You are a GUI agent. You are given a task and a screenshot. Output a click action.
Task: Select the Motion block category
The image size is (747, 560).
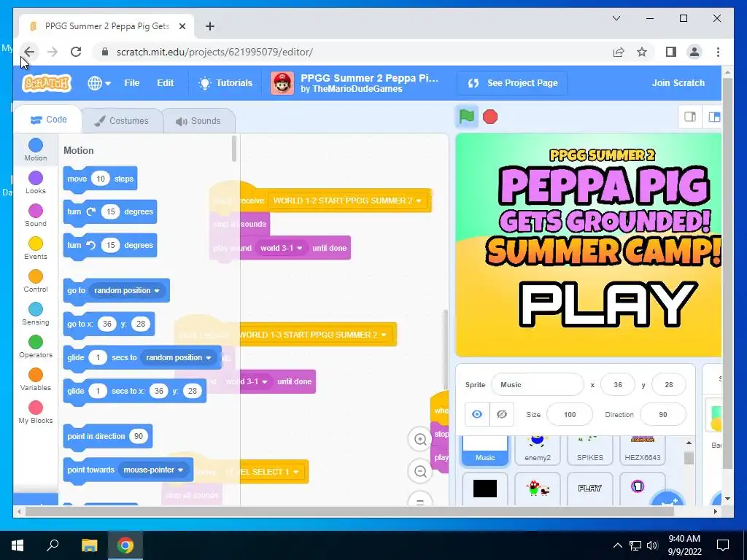[x=36, y=149]
